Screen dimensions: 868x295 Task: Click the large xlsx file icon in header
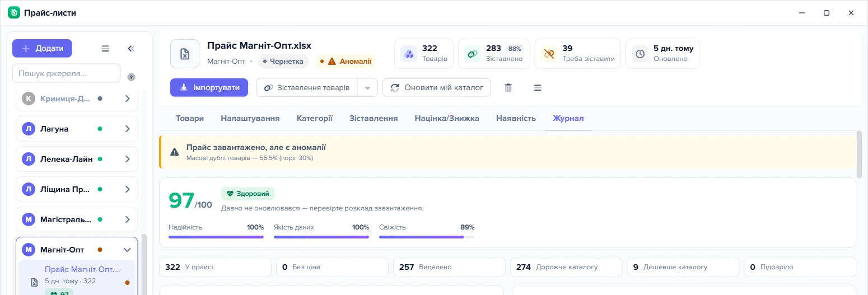185,54
